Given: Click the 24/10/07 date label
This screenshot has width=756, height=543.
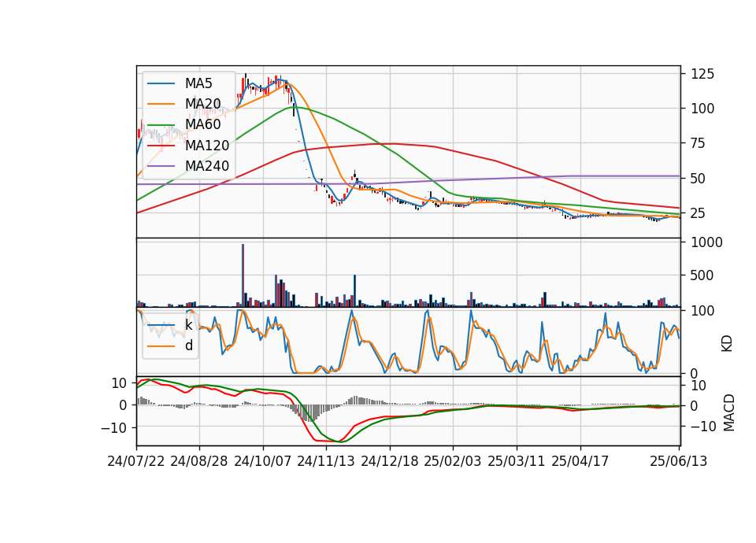Looking at the screenshot, I should click(263, 461).
